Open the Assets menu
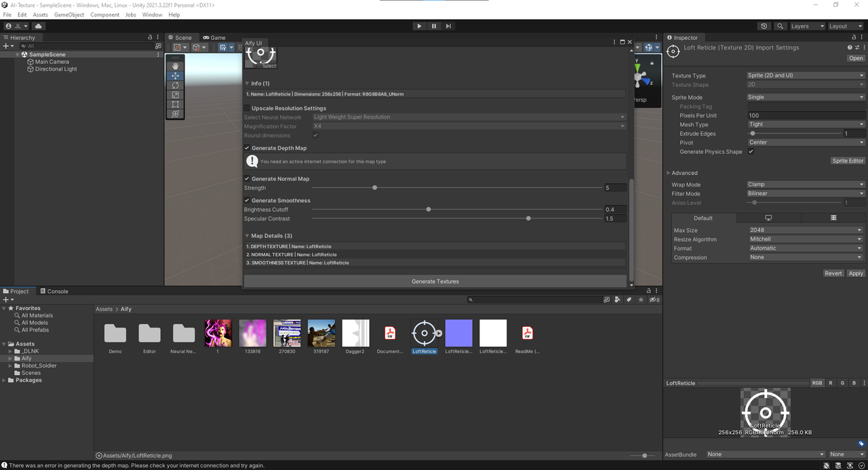This screenshot has height=470, width=868. coord(40,14)
